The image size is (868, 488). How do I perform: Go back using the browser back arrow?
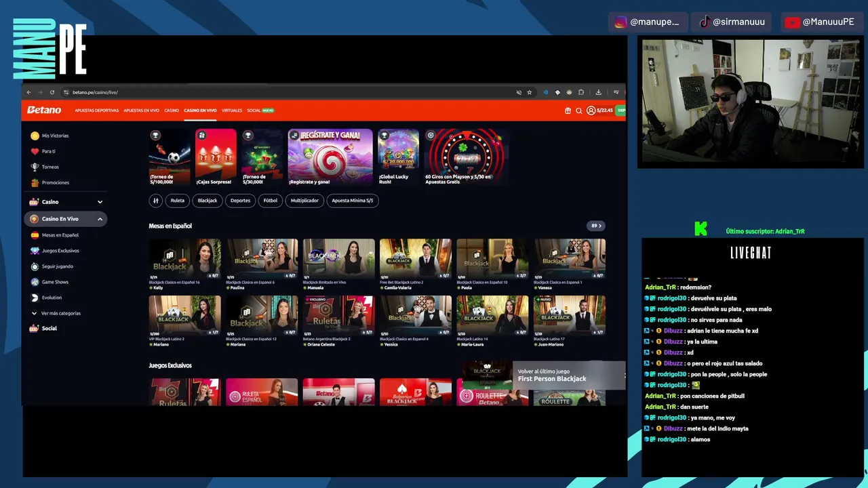point(28,92)
